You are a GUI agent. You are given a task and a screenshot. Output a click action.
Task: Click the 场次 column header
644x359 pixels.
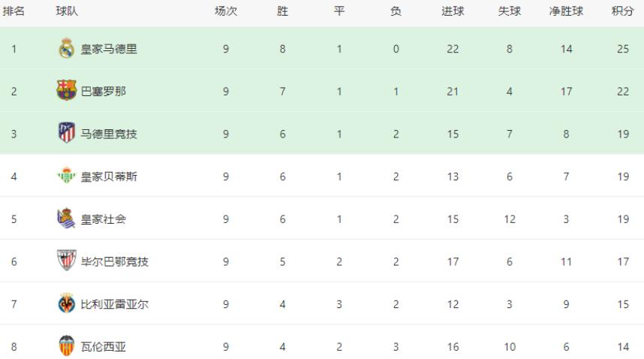(226, 11)
